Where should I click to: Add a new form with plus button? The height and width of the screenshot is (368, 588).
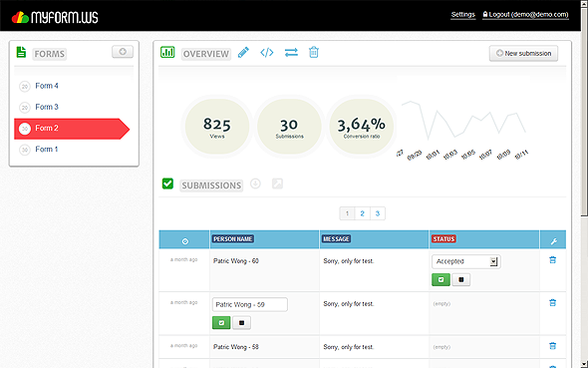(123, 52)
